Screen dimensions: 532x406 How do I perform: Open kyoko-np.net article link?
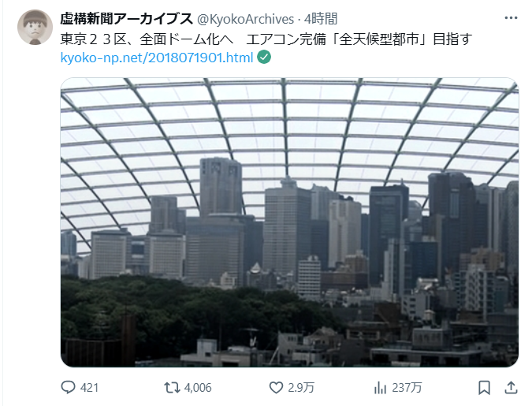(157, 58)
